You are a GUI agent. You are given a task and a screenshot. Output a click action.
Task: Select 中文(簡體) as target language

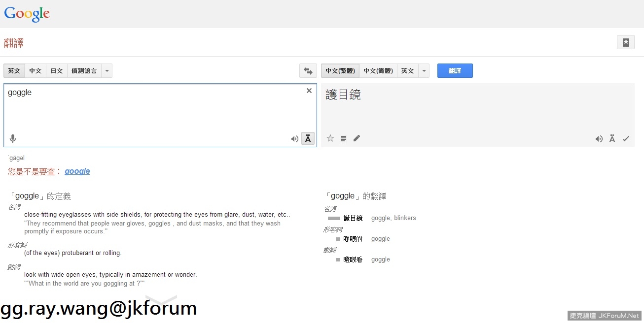(x=378, y=71)
